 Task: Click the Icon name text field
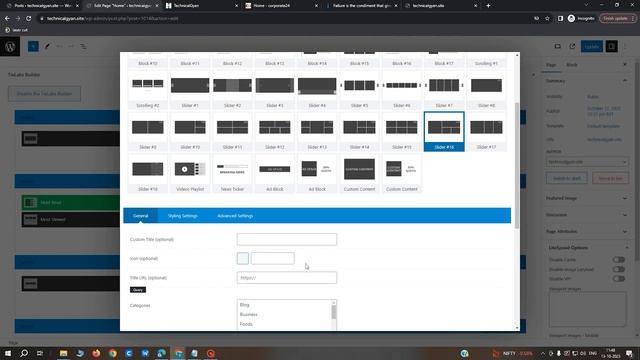tap(273, 258)
